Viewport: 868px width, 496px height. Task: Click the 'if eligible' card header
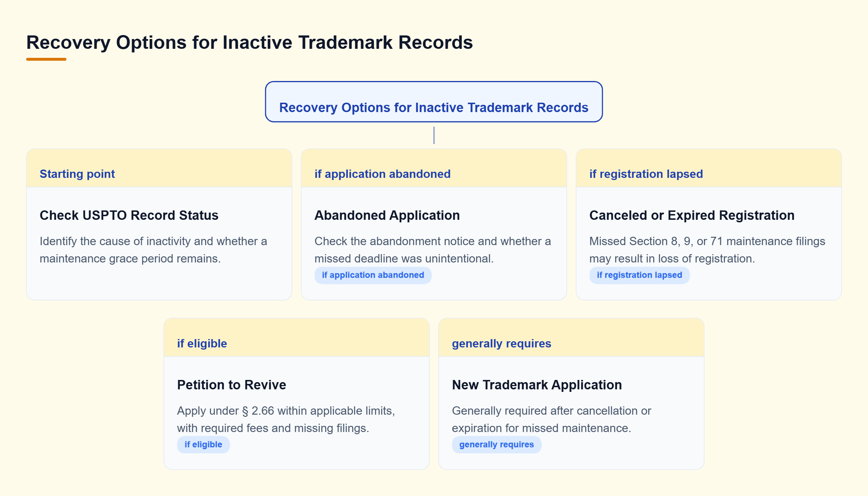(296, 337)
